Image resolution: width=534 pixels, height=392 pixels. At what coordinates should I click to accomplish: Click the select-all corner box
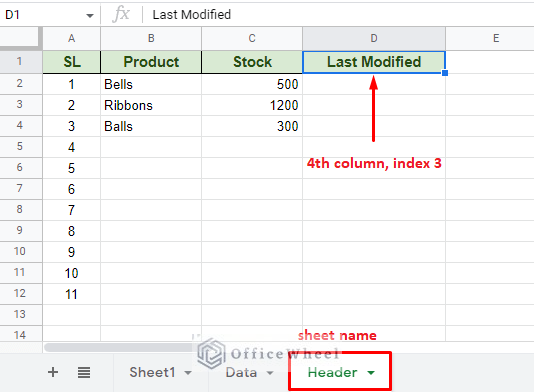click(21, 38)
